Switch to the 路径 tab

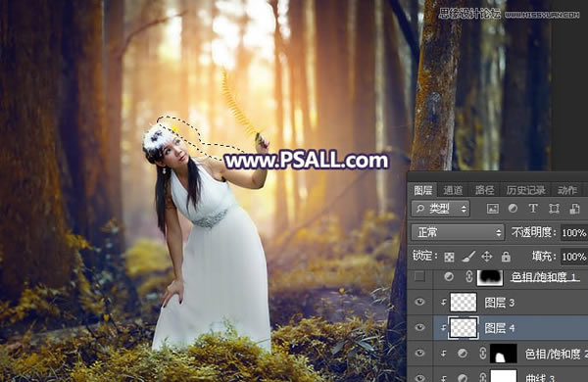484,190
